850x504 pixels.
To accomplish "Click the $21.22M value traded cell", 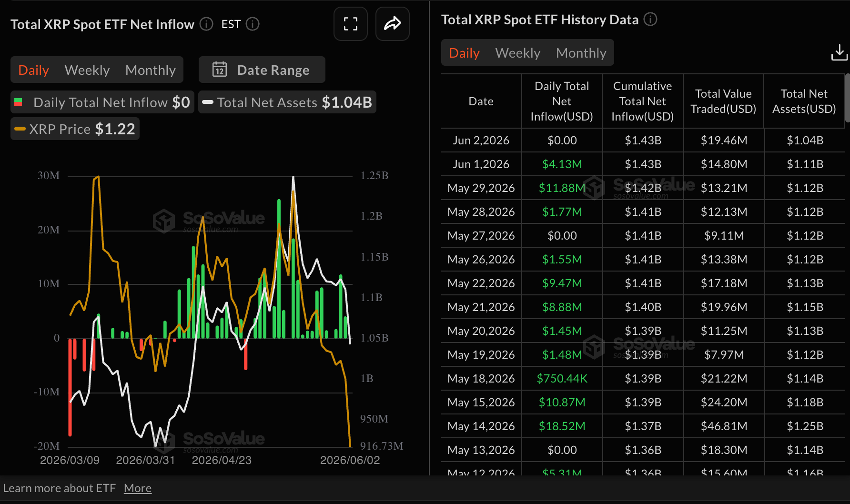I will coord(724,378).
